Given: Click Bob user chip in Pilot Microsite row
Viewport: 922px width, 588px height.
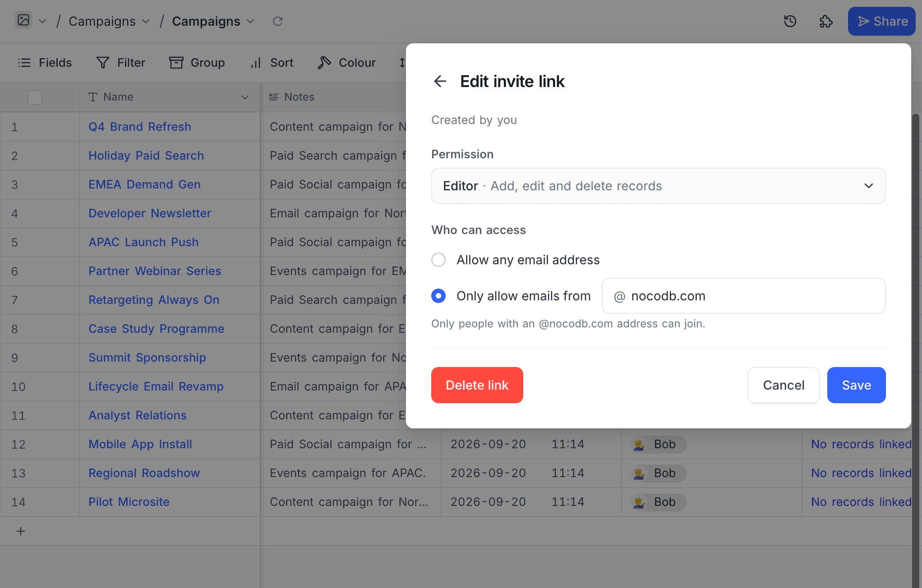Looking at the screenshot, I should [658, 502].
